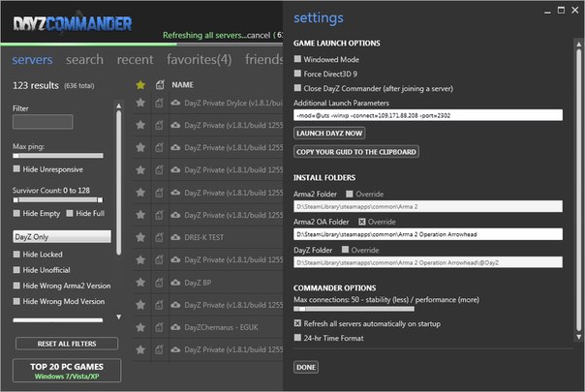Open notes icon for DayZ BP
The width and height of the screenshot is (585, 392).
point(159,283)
